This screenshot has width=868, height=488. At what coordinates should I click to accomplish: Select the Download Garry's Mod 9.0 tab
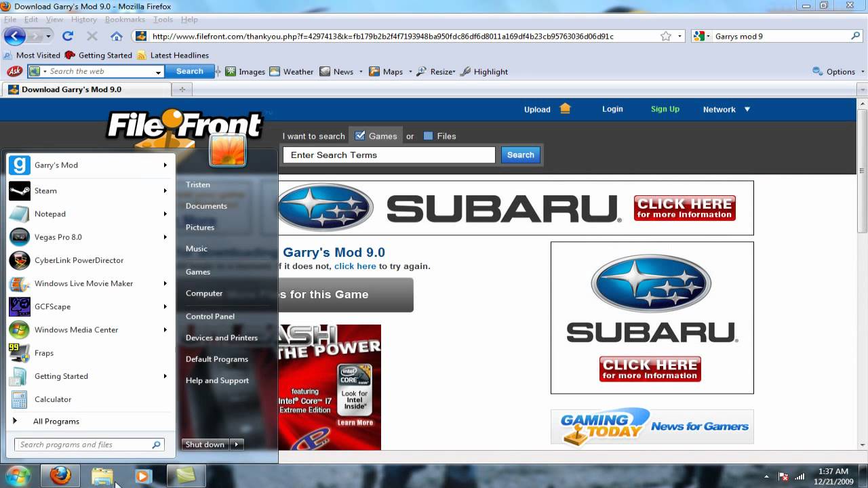[85, 89]
